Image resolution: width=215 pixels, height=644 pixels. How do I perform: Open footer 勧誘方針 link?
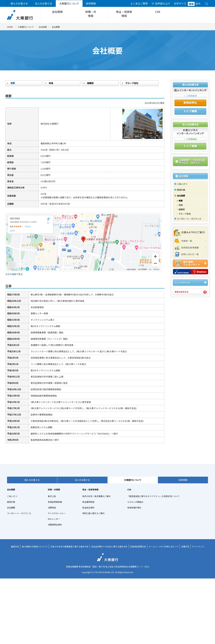click(x=15, y=547)
